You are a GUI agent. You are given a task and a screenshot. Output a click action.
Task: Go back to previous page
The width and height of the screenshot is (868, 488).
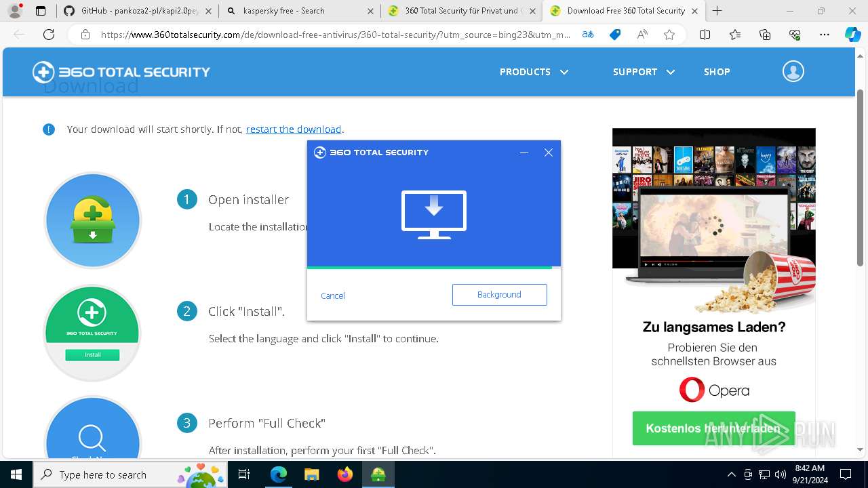[x=19, y=35]
